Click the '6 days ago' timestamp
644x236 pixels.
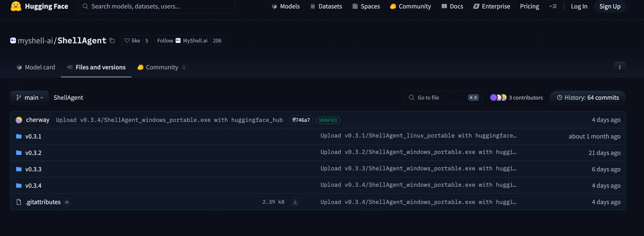(x=606, y=169)
